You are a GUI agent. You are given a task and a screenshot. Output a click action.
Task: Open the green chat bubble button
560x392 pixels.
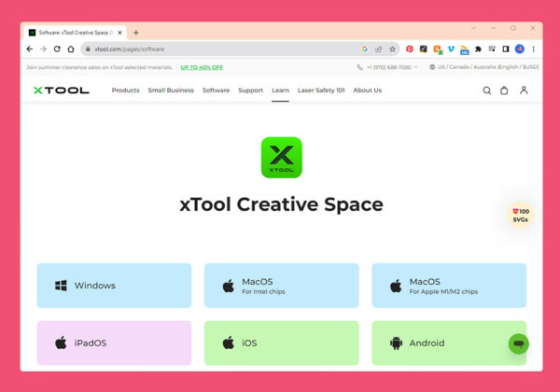tap(519, 343)
